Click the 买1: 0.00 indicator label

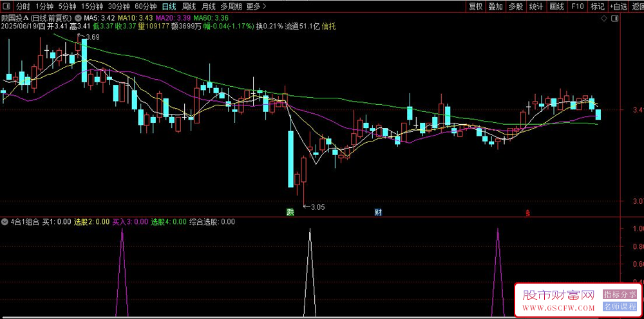click(57, 222)
